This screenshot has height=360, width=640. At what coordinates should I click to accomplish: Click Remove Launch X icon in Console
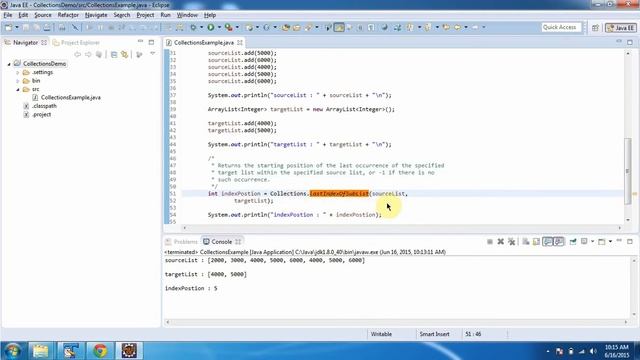pyautogui.click(x=500, y=242)
